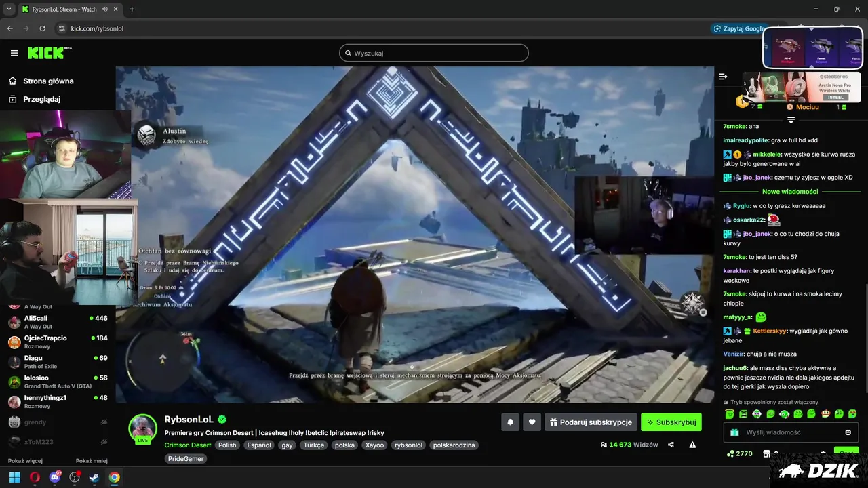Select the polska tag
Screen dimensions: 868x488
coord(345,445)
